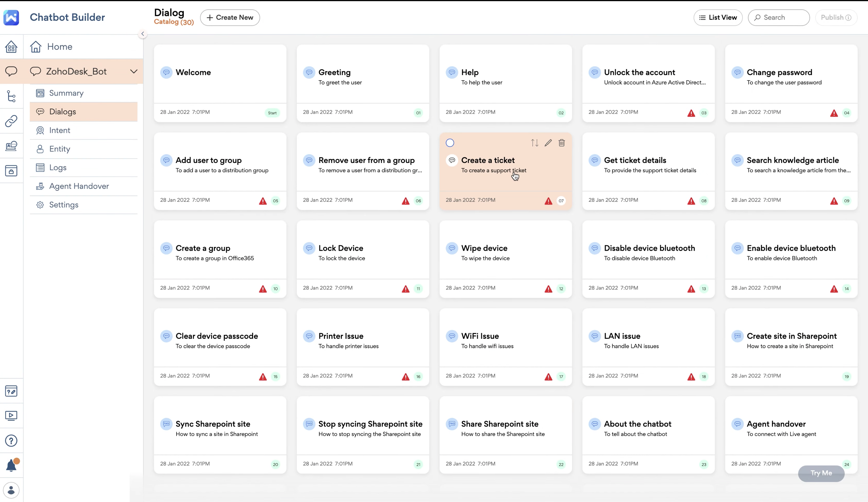Click the link chain icon in left rail
The image size is (868, 502).
tap(11, 121)
